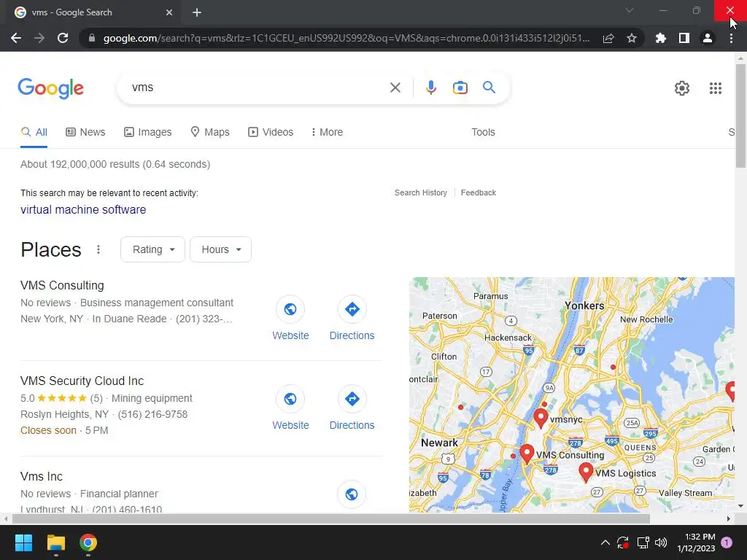Image resolution: width=747 pixels, height=560 pixels.
Task: Go back to the previous page
Action: tap(16, 38)
